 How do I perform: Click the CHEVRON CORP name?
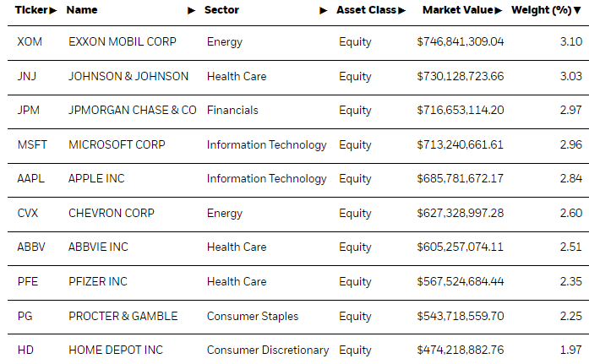coord(112,213)
